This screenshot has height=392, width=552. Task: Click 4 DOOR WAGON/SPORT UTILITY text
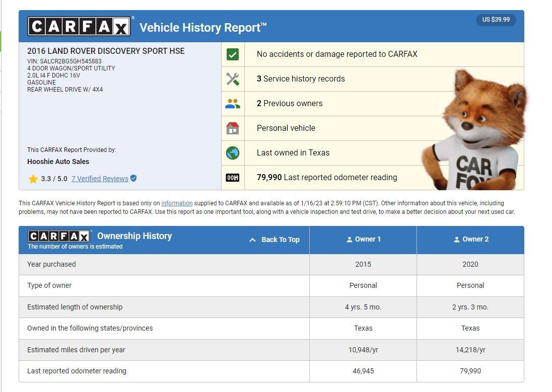[71, 68]
